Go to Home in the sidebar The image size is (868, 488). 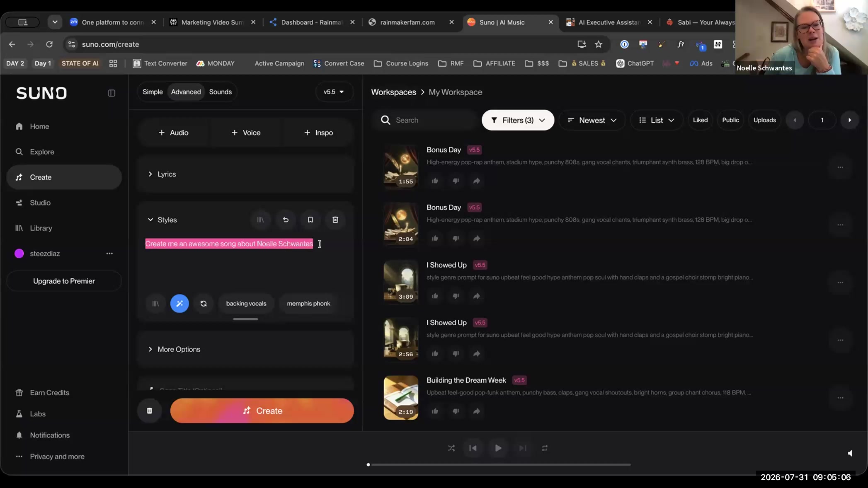64,126
